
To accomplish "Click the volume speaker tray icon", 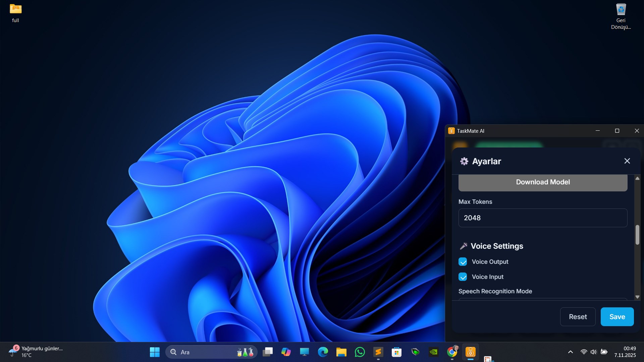I will (x=593, y=352).
